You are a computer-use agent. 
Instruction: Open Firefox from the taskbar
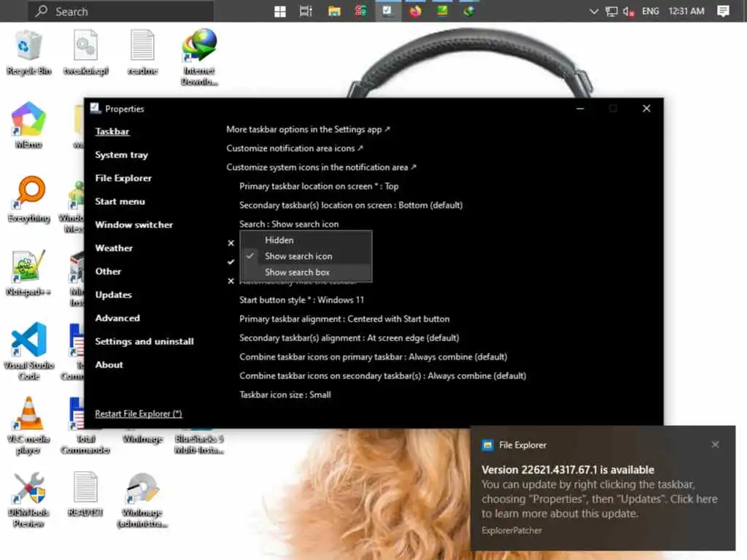[x=415, y=12]
